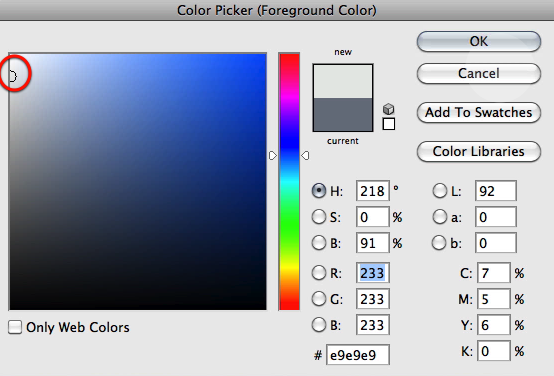Viewport: 554px width, 376px height.
Task: Open Color Libraries
Action: coord(479,152)
